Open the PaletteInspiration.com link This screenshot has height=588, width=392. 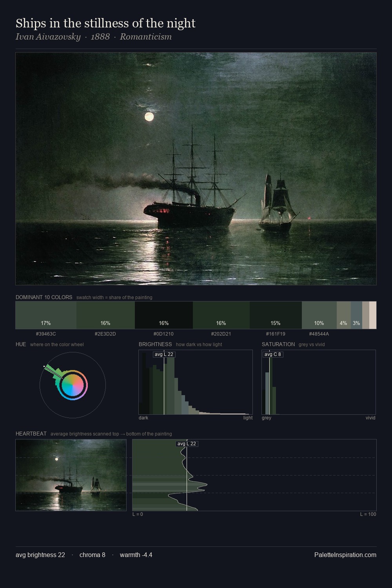(345, 555)
